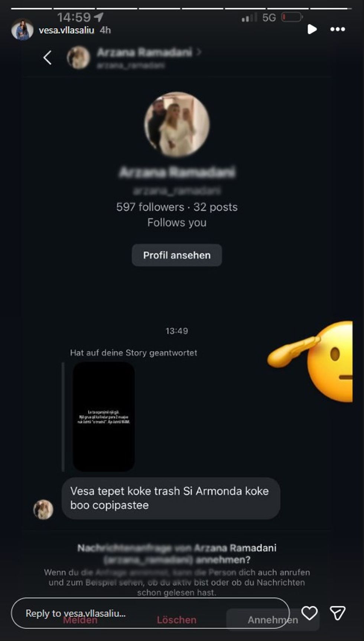
Task: Tap the Löschen option
Action: point(176,620)
